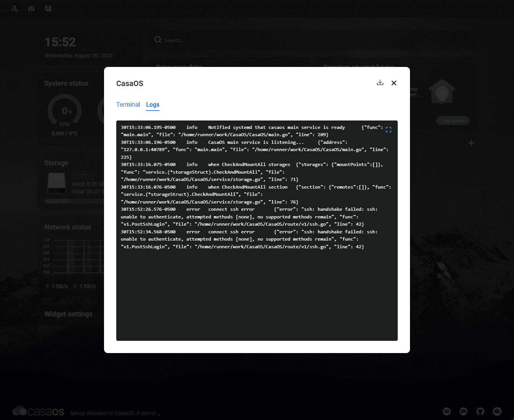This screenshot has height=420, width=514.
Task: Select the Logs tab
Action: pyautogui.click(x=153, y=105)
